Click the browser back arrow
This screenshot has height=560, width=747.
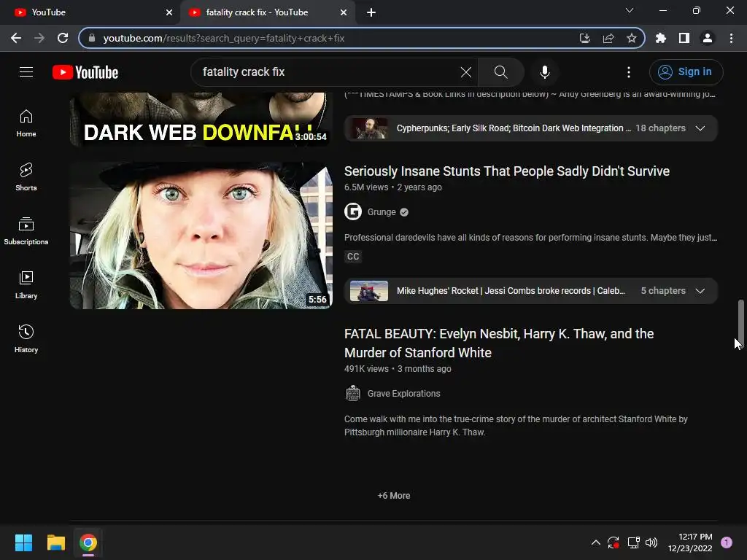tap(16, 38)
